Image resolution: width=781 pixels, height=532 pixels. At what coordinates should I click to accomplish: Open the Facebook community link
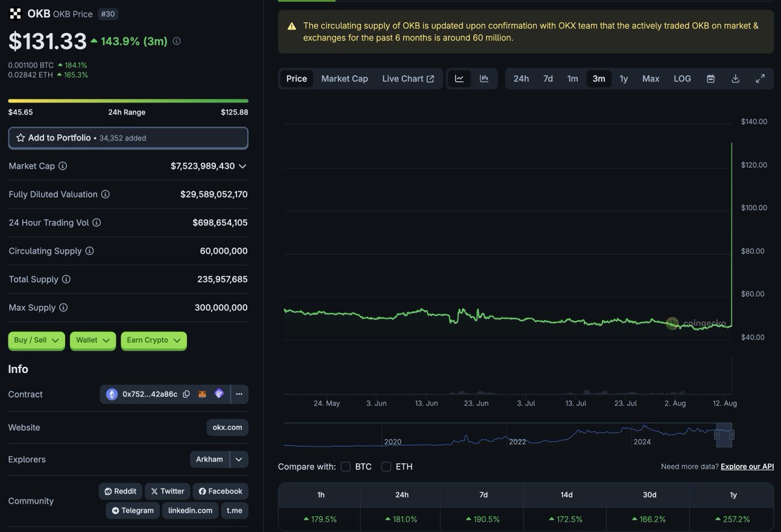tap(221, 491)
